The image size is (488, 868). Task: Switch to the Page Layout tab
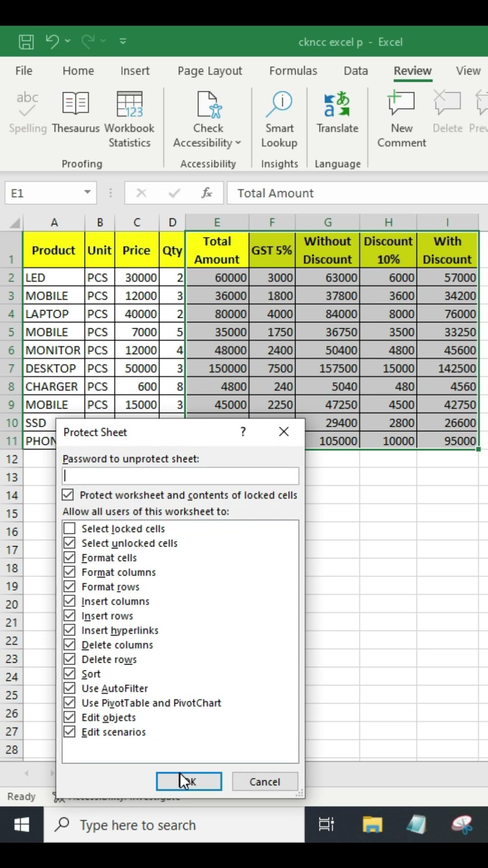click(210, 71)
